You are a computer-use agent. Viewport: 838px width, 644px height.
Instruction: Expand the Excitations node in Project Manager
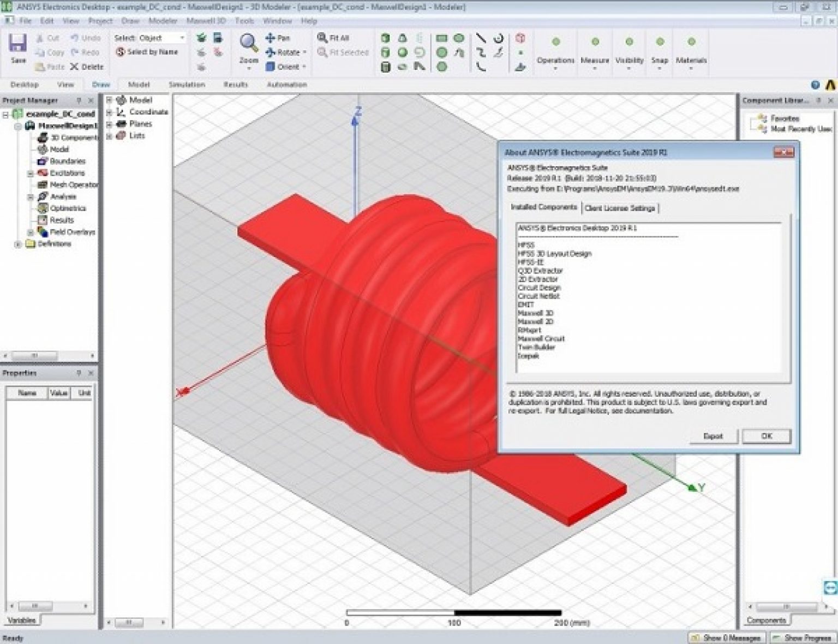point(31,173)
